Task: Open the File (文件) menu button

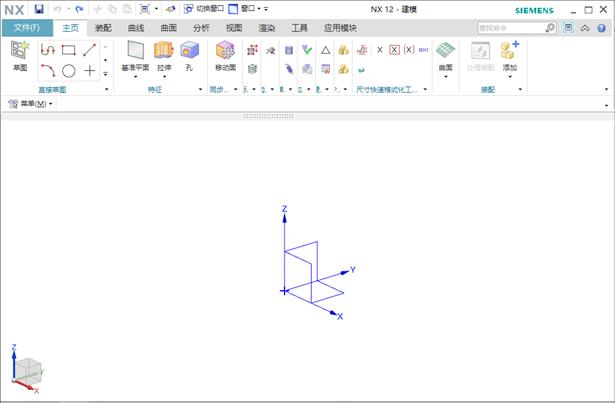Action: [26, 28]
